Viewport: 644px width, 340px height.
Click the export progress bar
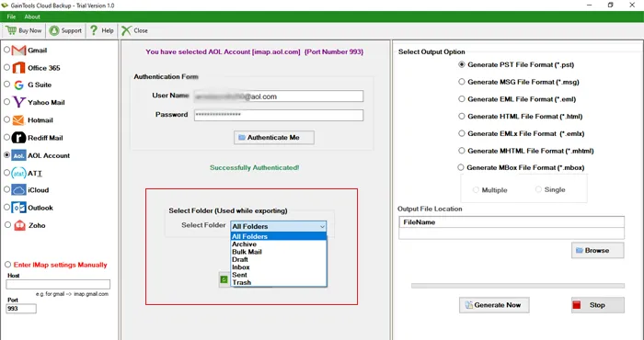point(518,286)
